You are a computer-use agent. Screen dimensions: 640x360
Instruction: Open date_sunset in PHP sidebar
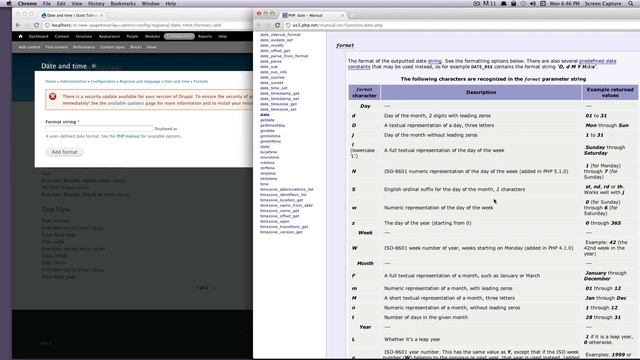271,82
